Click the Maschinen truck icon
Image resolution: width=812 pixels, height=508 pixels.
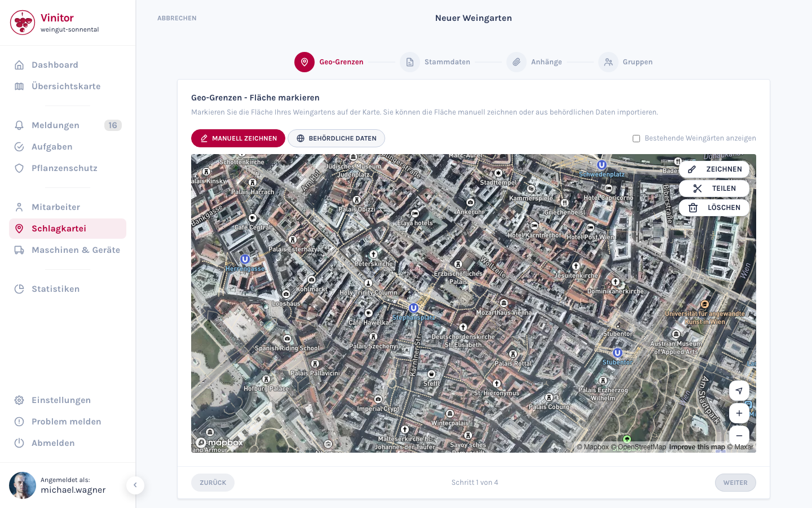click(x=19, y=250)
